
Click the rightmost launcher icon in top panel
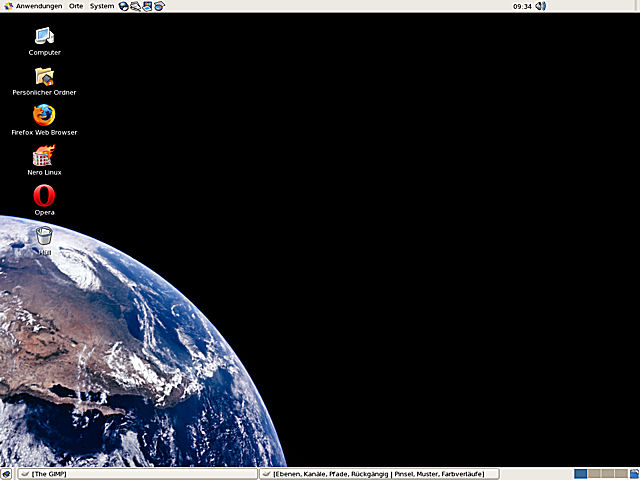(159, 6)
